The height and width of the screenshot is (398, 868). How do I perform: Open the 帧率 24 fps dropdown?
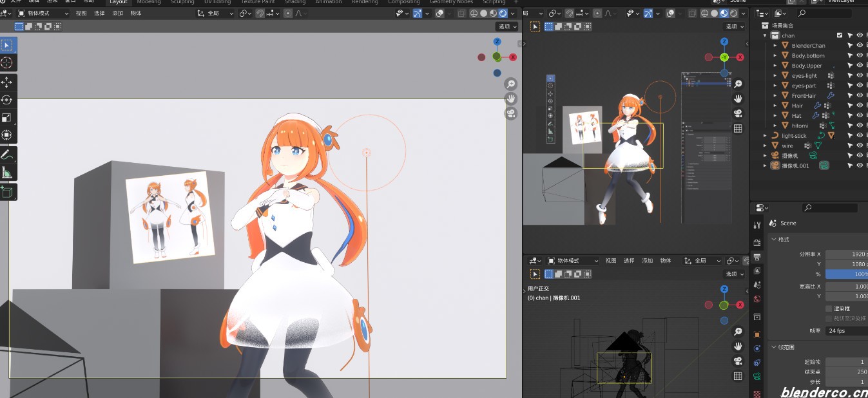(847, 330)
